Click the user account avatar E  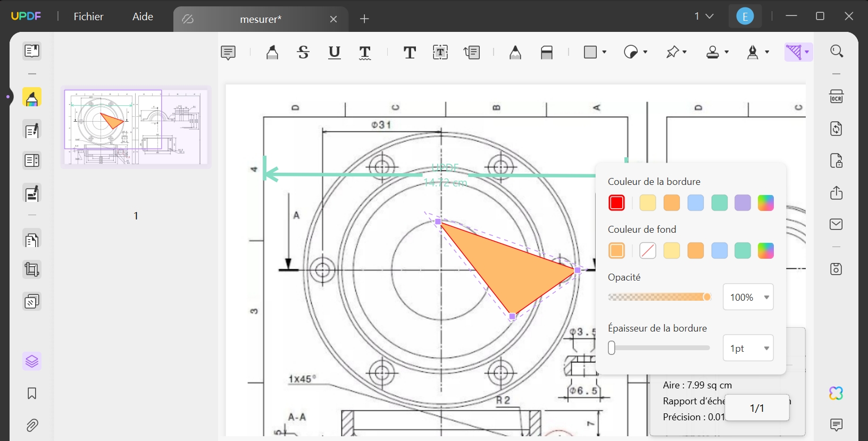coord(745,16)
